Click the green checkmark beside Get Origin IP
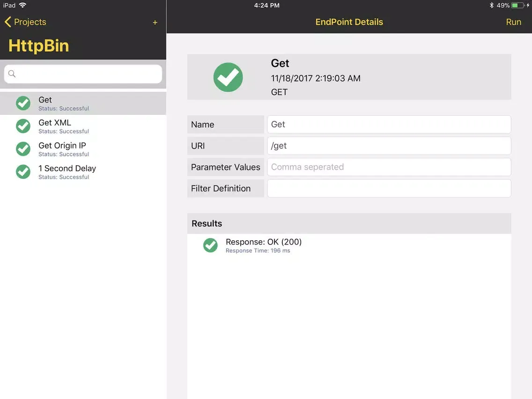This screenshot has height=399, width=532. [23, 149]
